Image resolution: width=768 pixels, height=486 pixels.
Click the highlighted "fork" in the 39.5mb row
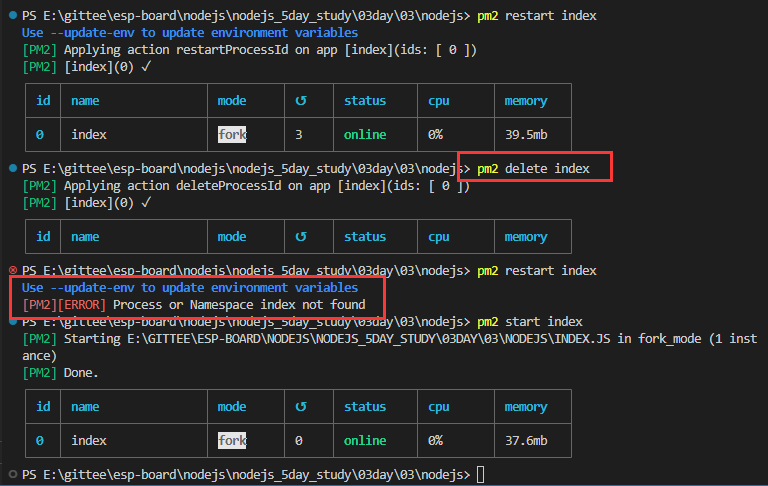pyautogui.click(x=232, y=134)
